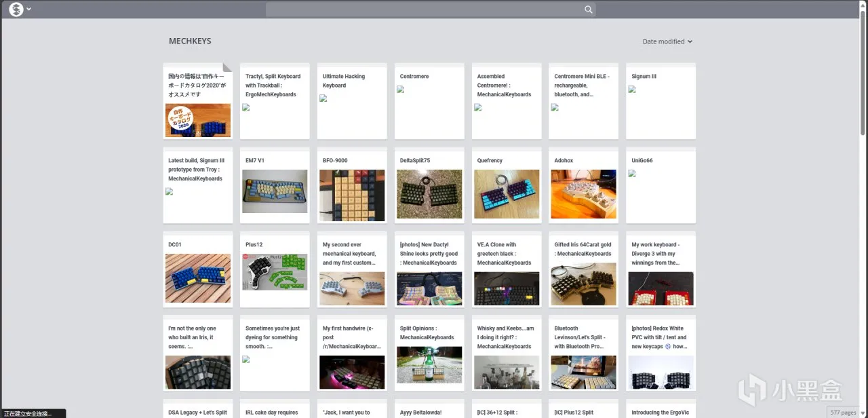Open New Dactyl Shine photos card
Viewport: 868px width, 418px height.
429,269
